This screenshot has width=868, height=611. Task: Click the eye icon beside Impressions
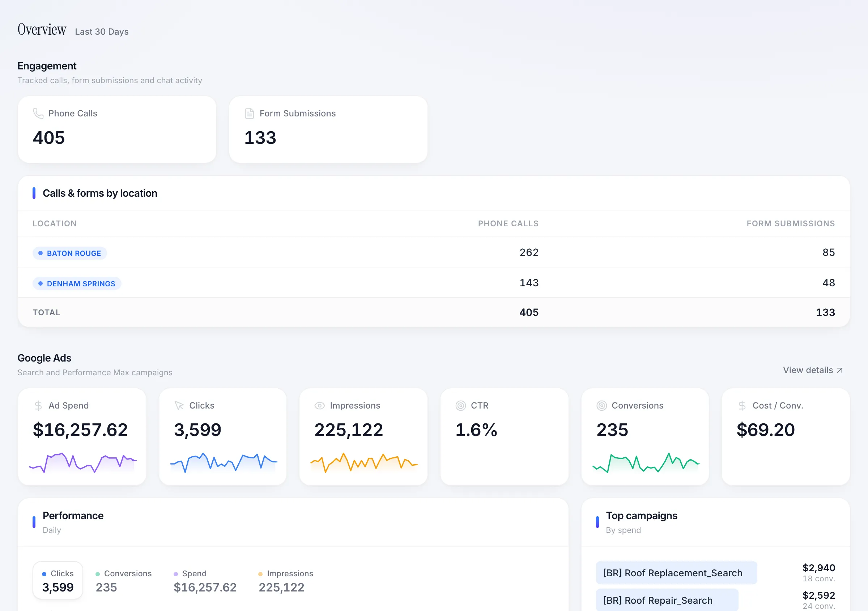319,405
